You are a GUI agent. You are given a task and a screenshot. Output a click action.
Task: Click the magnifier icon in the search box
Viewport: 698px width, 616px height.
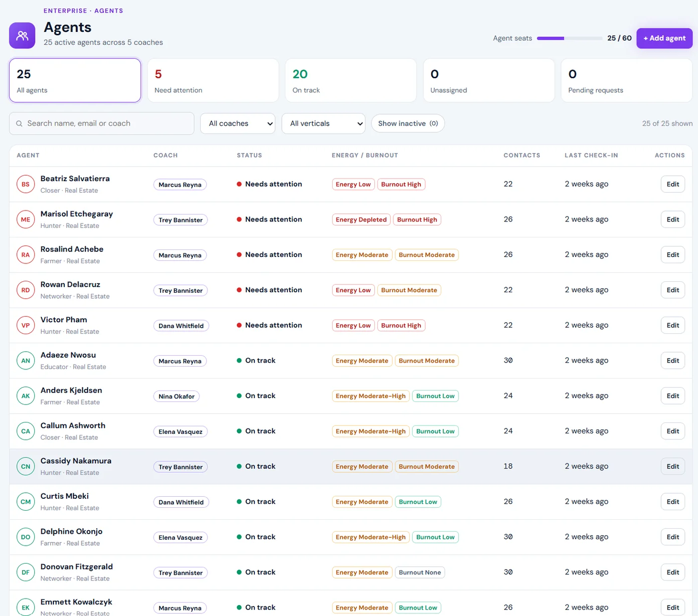[19, 124]
